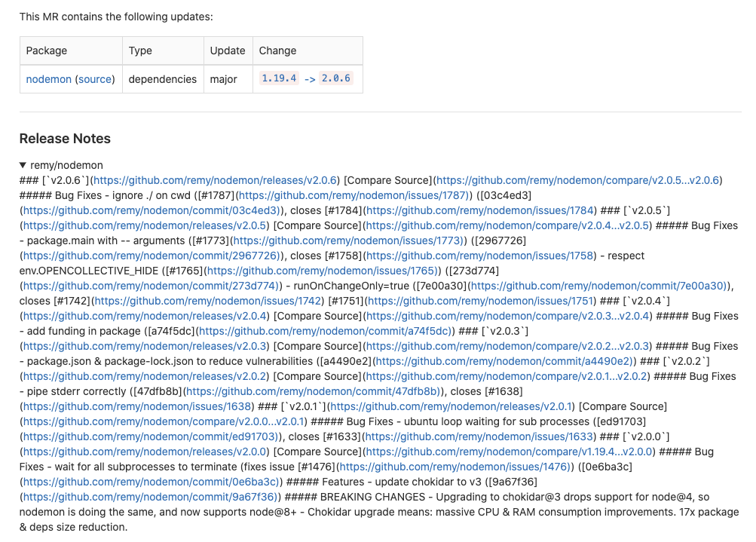Open the compare/v2.0.2...v2.0.3 link
This screenshot has height=542, width=756.
[x=508, y=346]
